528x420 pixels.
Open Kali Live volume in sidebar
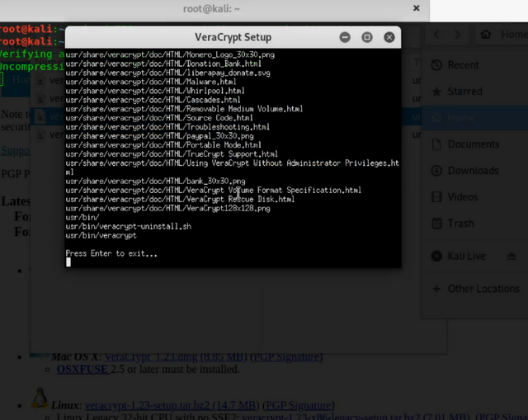pos(466,256)
